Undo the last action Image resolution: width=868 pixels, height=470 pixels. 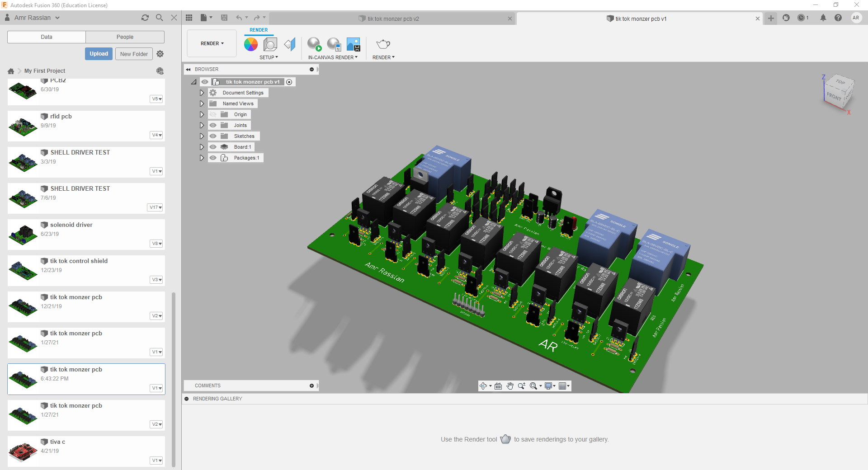point(239,18)
